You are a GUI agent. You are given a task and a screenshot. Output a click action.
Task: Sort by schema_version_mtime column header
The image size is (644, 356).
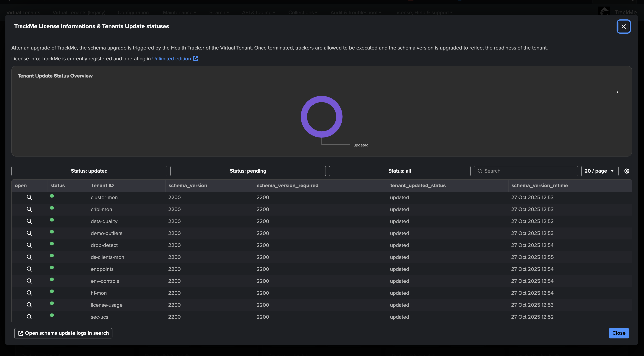(x=540, y=185)
